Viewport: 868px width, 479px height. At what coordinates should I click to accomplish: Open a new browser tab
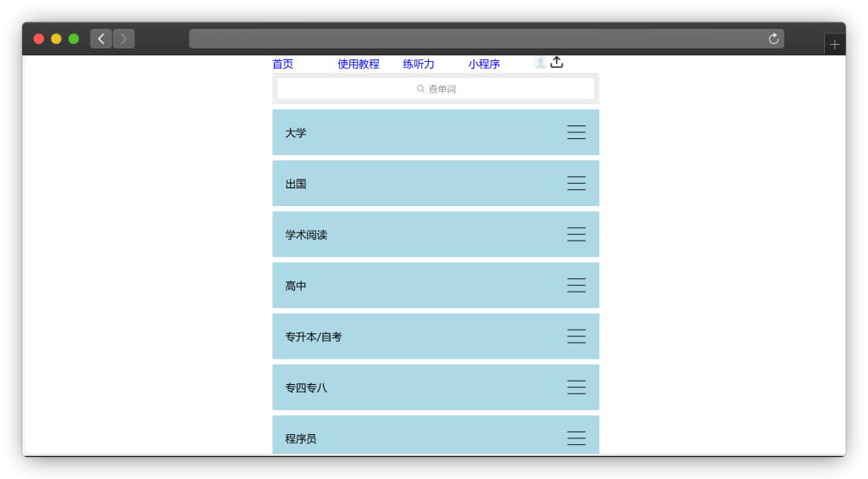point(835,44)
